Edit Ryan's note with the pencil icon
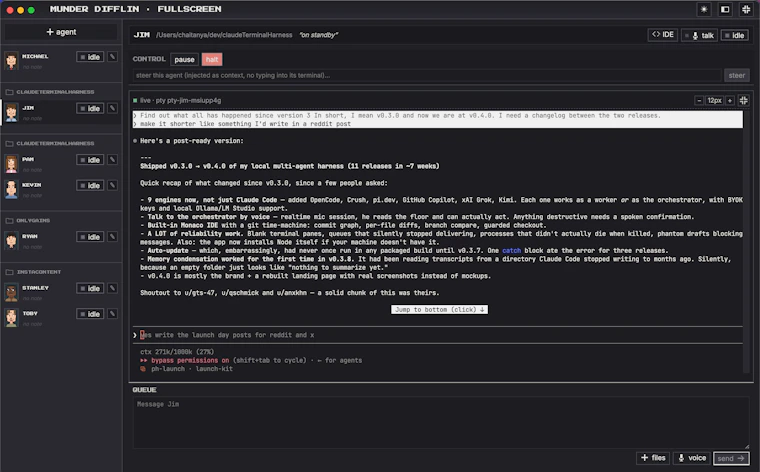This screenshot has width=760, height=472. click(x=112, y=236)
